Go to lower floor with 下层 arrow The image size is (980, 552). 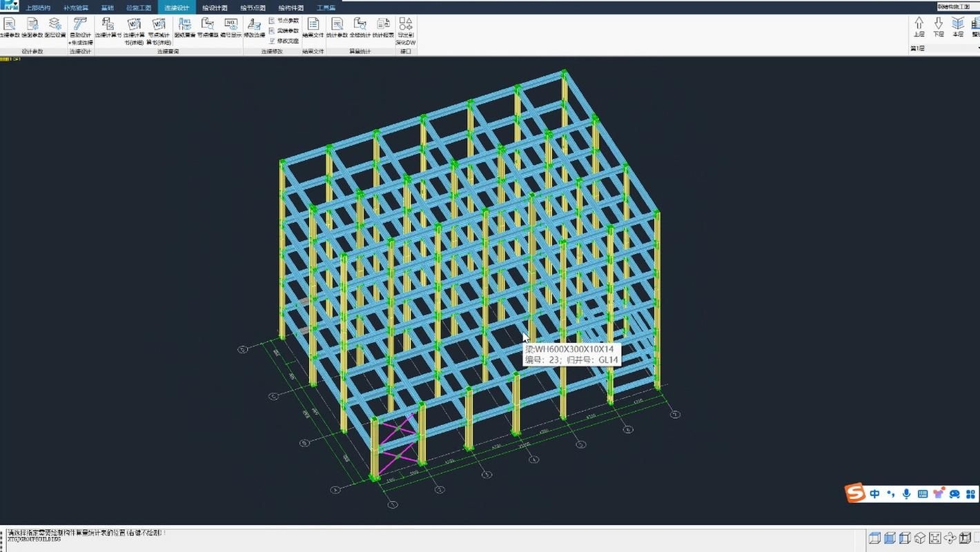click(938, 27)
